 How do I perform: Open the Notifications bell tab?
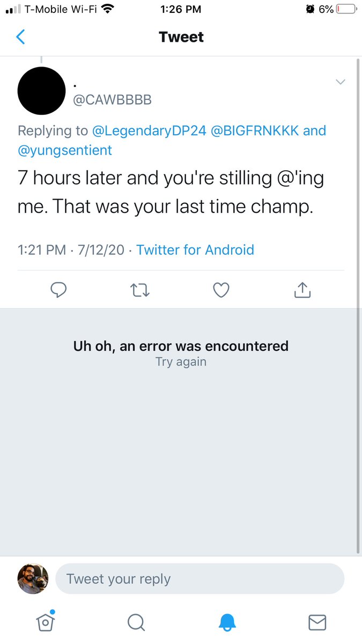coord(227,623)
